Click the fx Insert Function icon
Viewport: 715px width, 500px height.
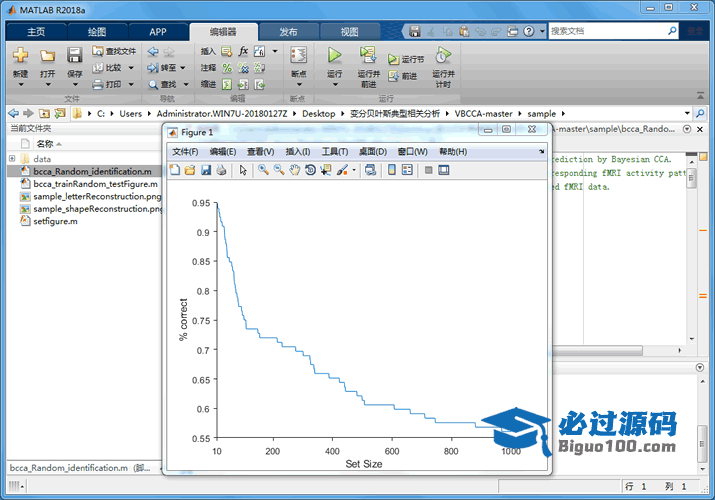tap(243, 51)
